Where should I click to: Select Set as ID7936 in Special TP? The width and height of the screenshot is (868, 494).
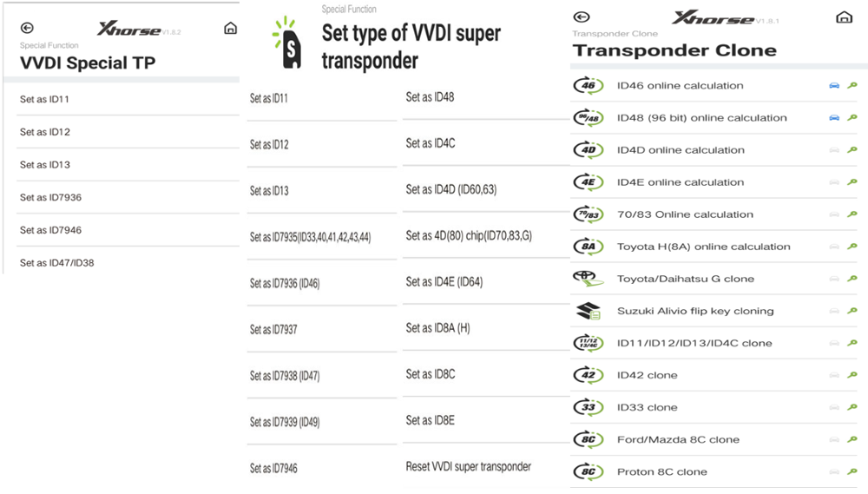[x=51, y=197]
